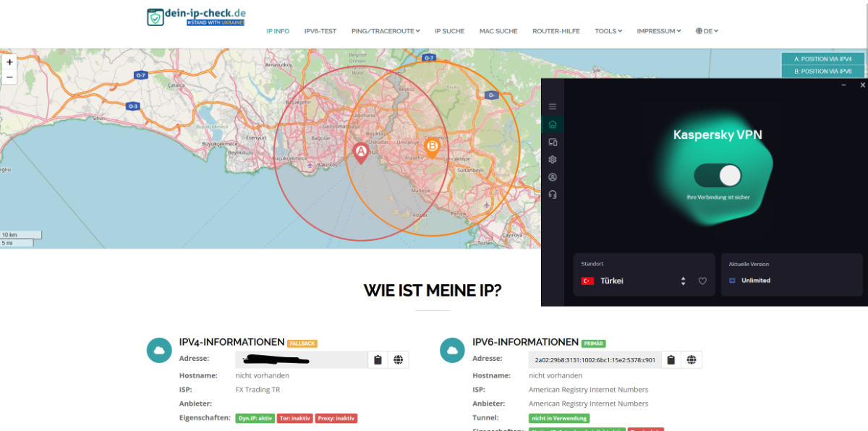868x431 pixels.
Task: Click the IPV4-INFORMATIONEN heading
Action: click(231, 342)
